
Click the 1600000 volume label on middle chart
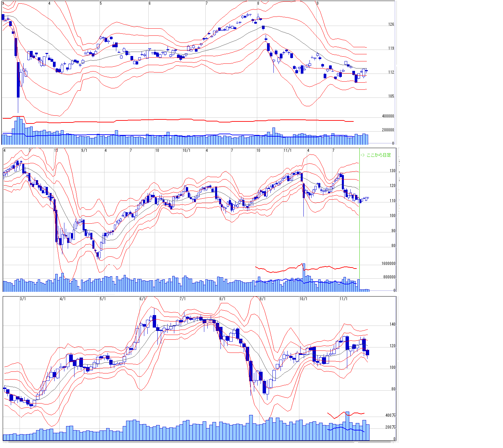tap(388, 263)
